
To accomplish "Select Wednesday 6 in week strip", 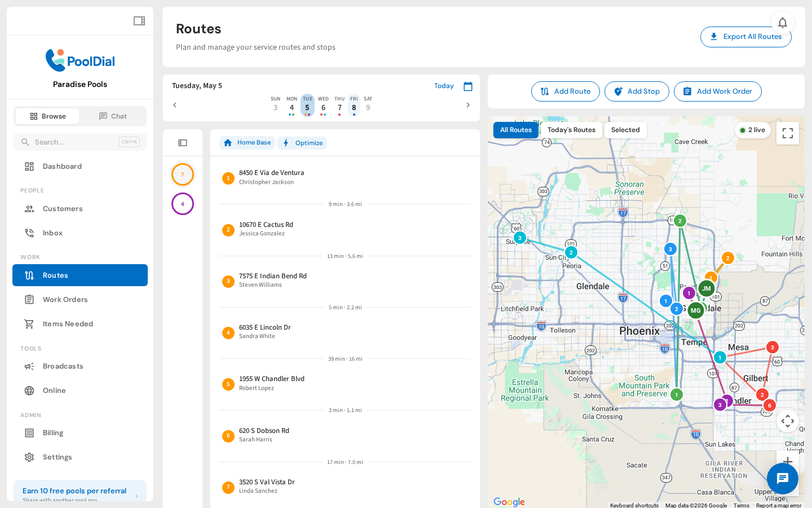I will [x=323, y=106].
